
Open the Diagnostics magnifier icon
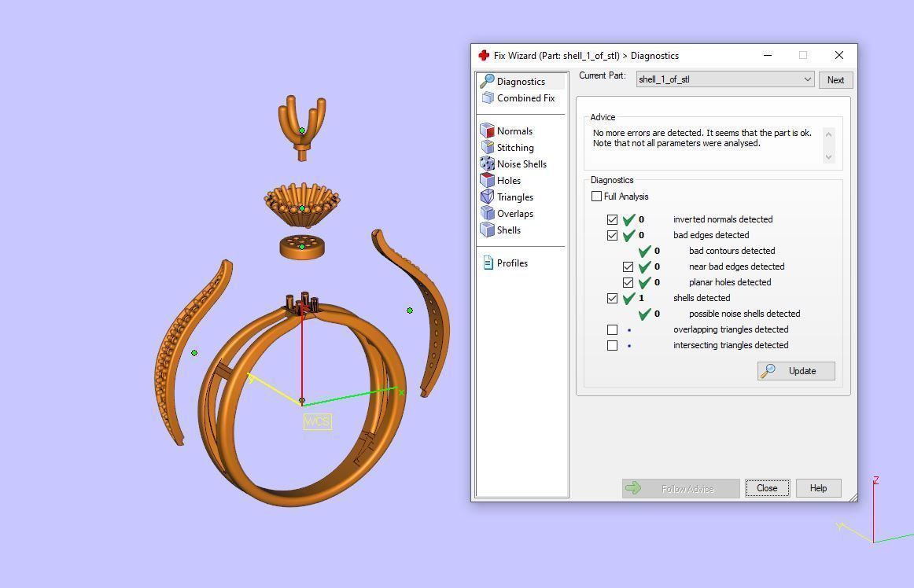pos(488,81)
